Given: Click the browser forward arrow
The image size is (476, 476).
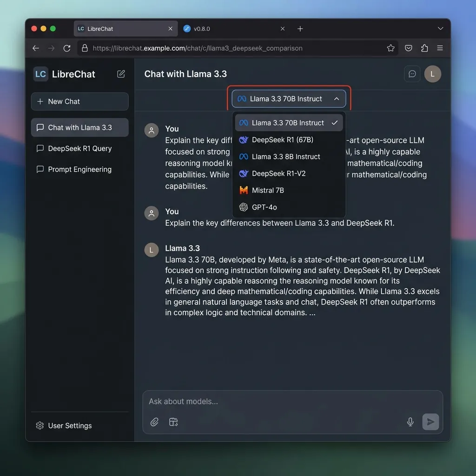Looking at the screenshot, I should (x=51, y=48).
